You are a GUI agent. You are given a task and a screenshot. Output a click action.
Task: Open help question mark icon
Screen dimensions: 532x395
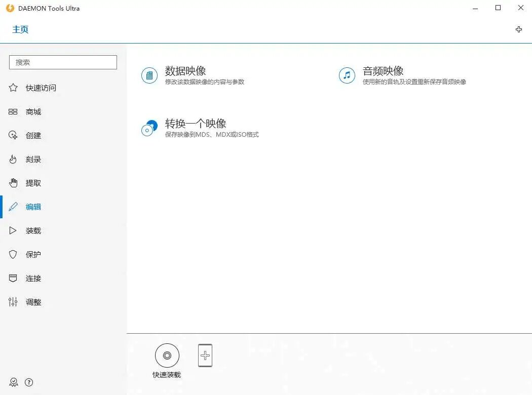[x=29, y=382]
